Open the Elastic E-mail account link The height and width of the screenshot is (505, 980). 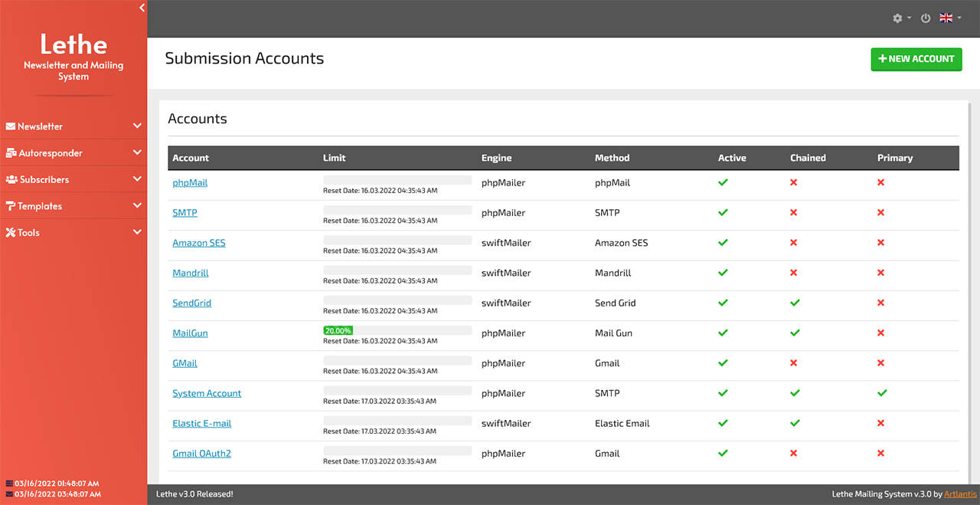(x=201, y=423)
